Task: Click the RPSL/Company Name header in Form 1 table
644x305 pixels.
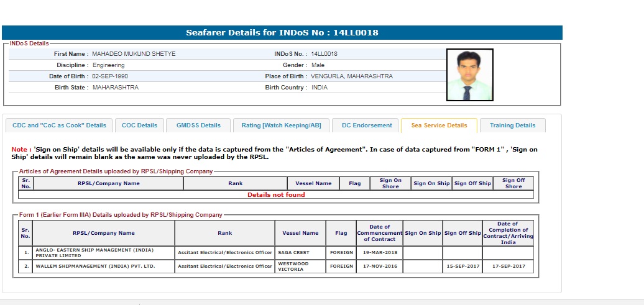Action: coord(103,233)
